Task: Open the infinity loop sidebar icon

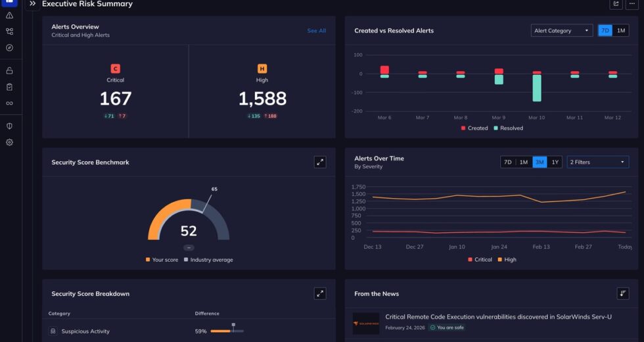Action: tap(9, 103)
